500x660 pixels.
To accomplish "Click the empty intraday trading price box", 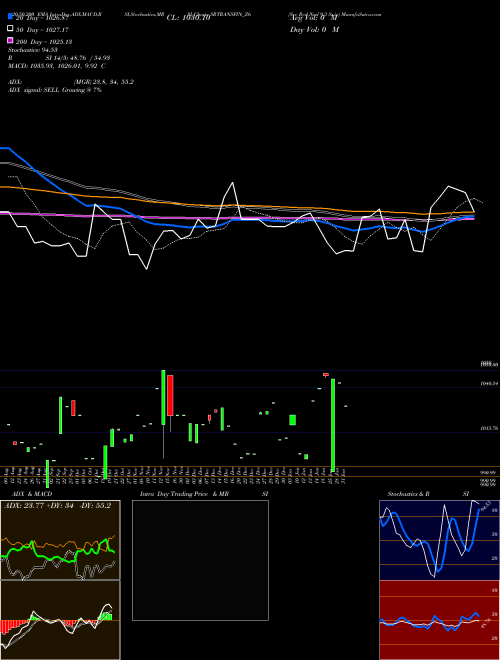I will (x=200, y=560).
